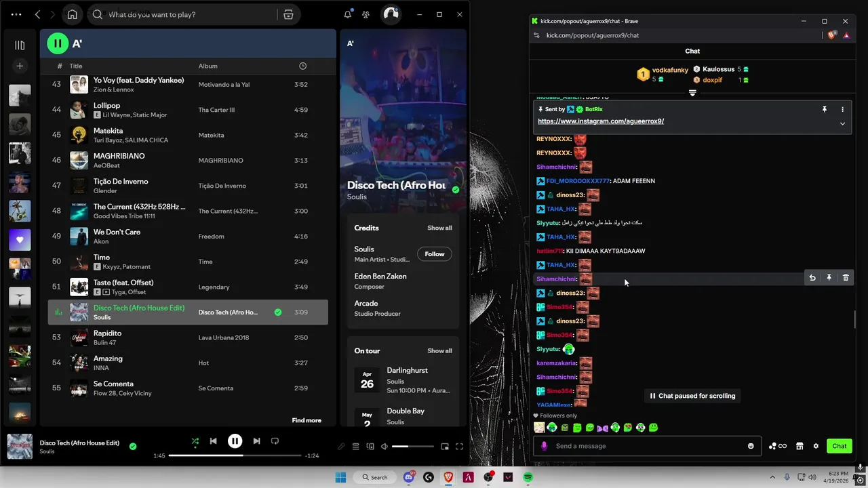Open the connect to a device panel
The width and height of the screenshot is (868, 488).
point(370,447)
